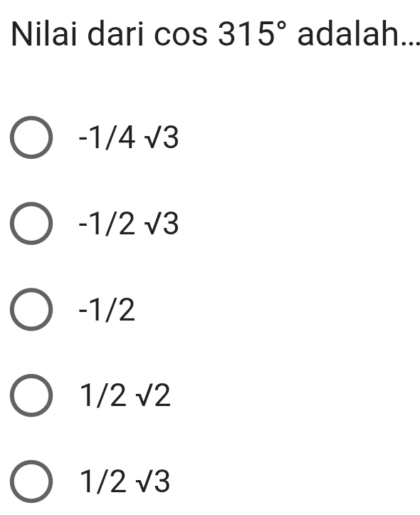Click the word adalah in the question

pyautogui.click(x=352, y=33)
